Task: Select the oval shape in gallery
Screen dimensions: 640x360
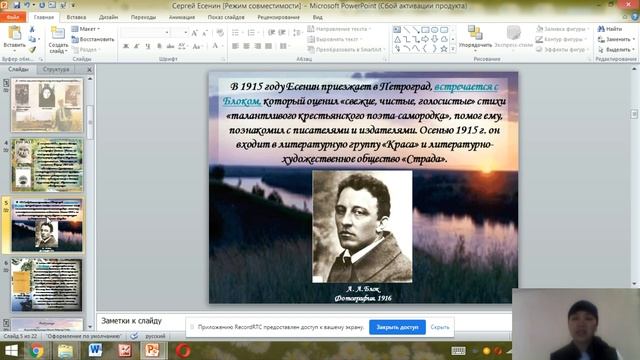Action: 435,30
